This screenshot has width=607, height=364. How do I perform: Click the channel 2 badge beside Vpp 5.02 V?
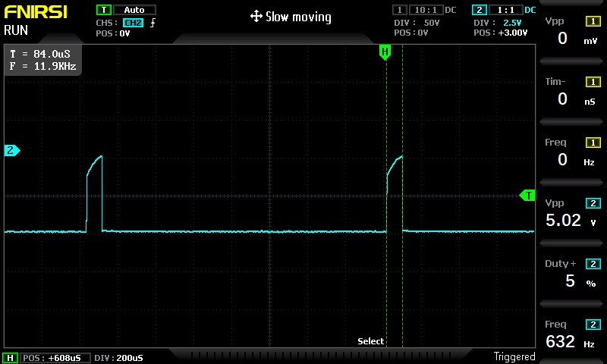tap(593, 203)
